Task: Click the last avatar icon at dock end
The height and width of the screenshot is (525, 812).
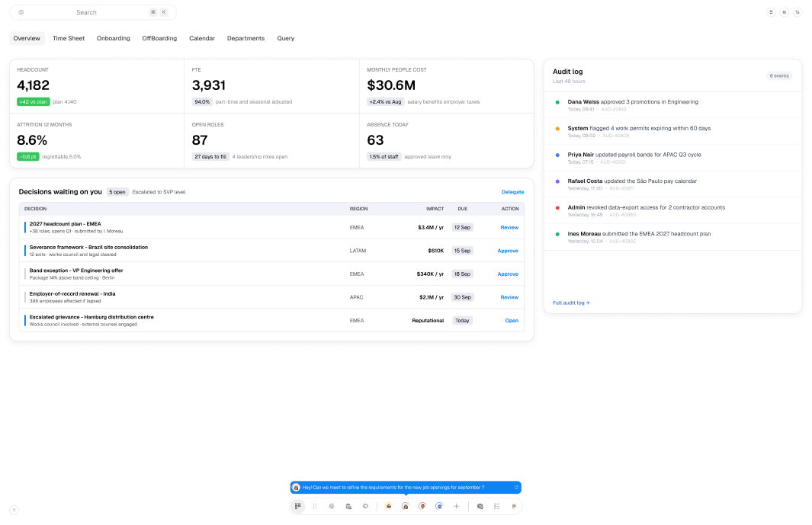Action: [514, 506]
